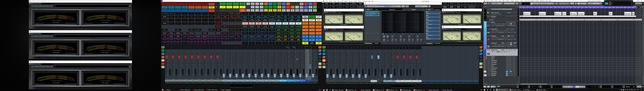The height and width of the screenshot is (91, 644).
Task: Click the VST CONNEXIONS button
Action: pos(465,4)
